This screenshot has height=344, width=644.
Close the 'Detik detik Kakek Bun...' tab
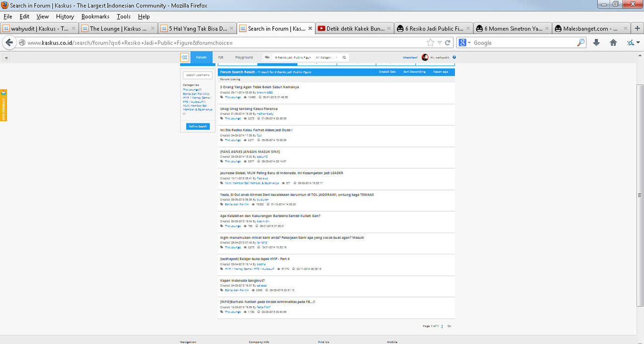click(388, 29)
